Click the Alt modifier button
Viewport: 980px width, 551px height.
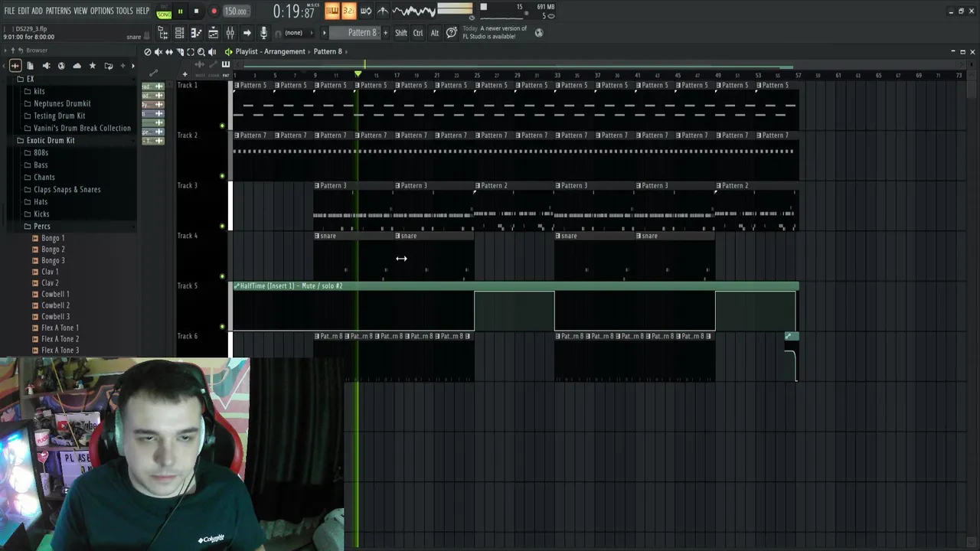click(435, 33)
